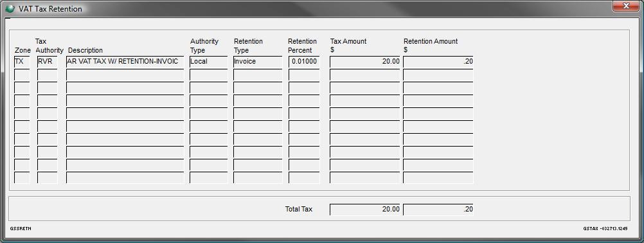
Task: Close the VAT Tax Retention window
Action: pyautogui.click(x=626, y=6)
